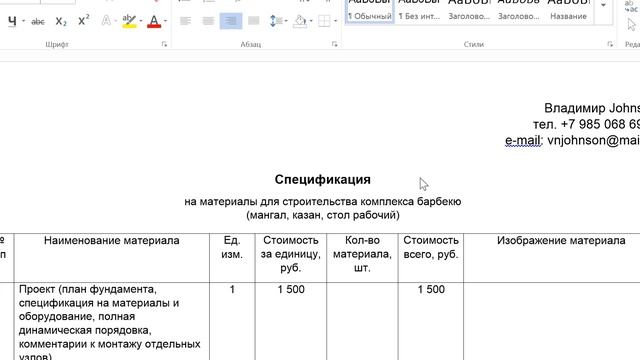Open underline style dropdown arrow

[23, 21]
